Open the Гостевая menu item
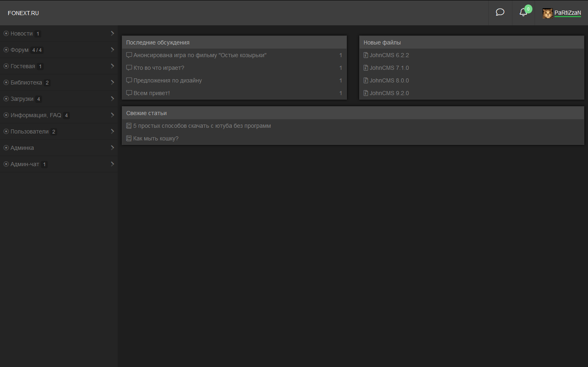The width and height of the screenshot is (588, 367). pyautogui.click(x=23, y=66)
